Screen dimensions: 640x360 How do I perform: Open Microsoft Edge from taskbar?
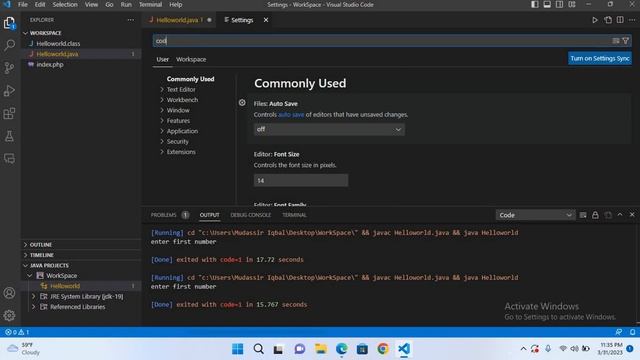point(341,349)
